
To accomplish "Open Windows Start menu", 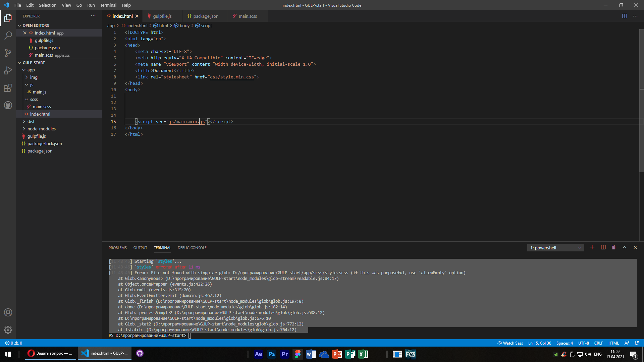I will coord(8,354).
